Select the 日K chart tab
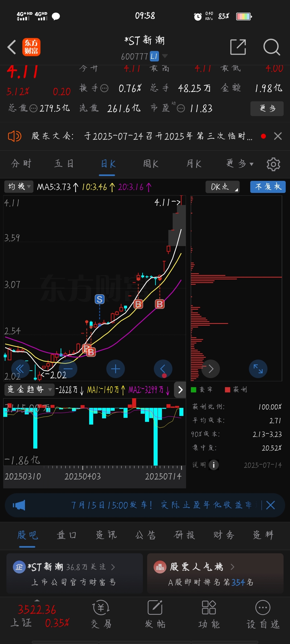Viewport: 290px width, 644px height. (108, 164)
